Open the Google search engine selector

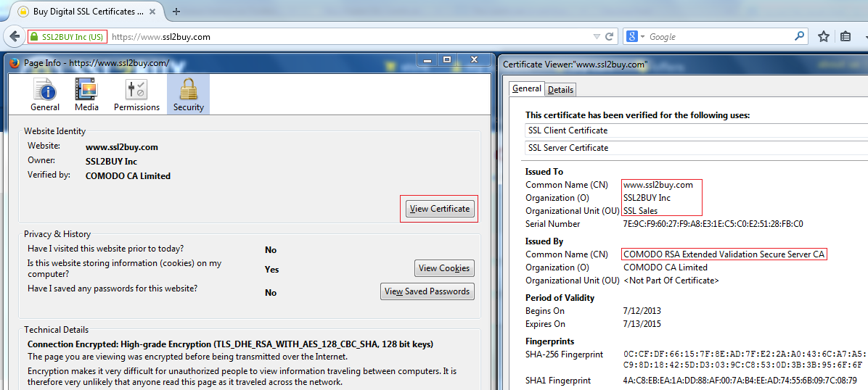(635, 36)
